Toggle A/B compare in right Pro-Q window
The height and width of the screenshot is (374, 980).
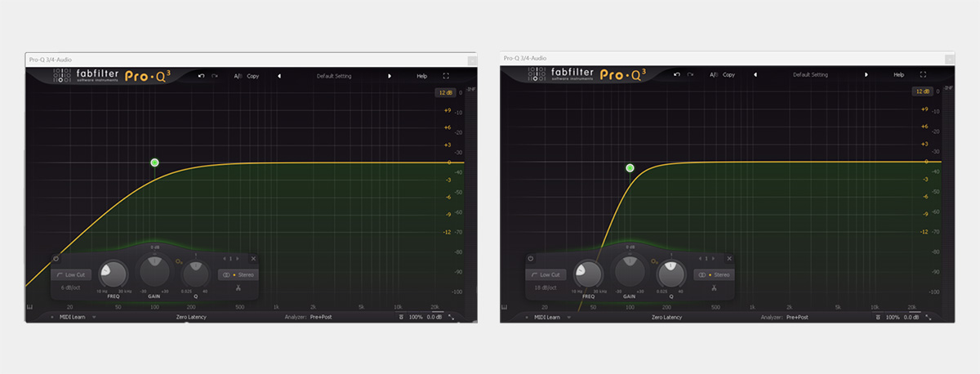coord(714,74)
